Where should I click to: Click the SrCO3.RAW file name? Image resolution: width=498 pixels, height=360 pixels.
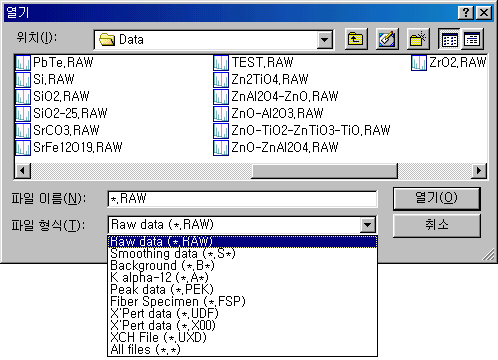pos(66,130)
